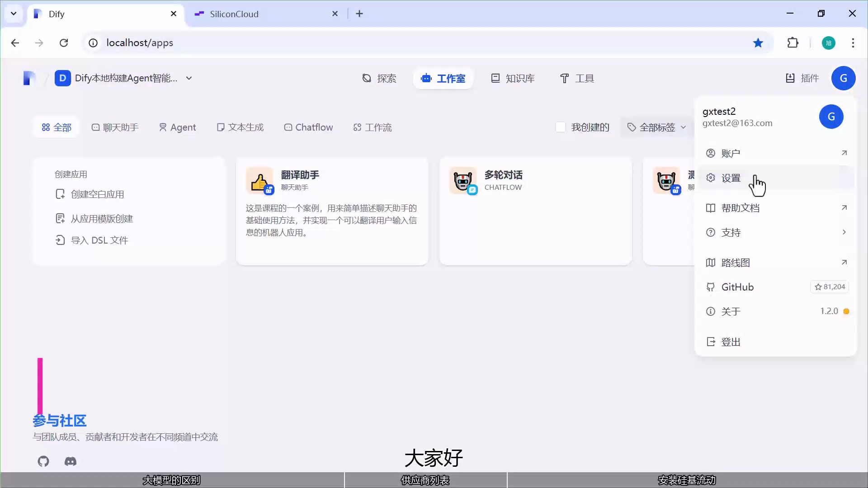This screenshot has height=488, width=868.
Task: Click 创建空白应用
Action: coord(90,194)
